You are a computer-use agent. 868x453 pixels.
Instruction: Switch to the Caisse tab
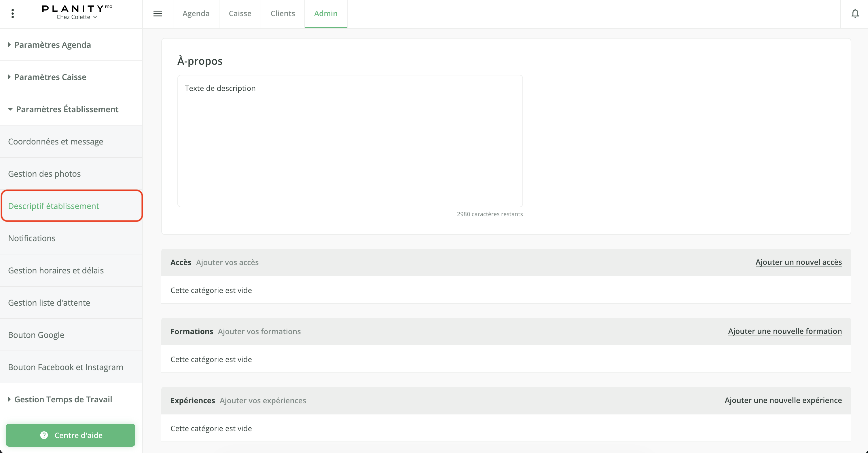pos(240,14)
